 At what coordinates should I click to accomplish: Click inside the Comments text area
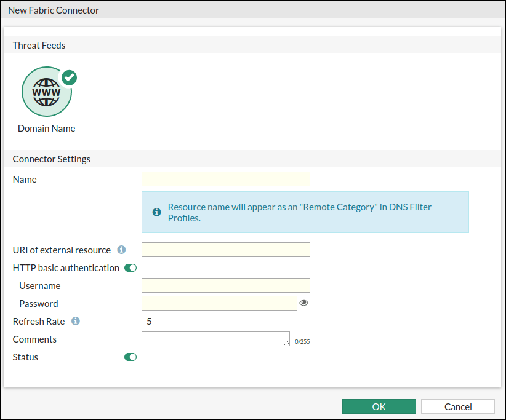(x=214, y=339)
